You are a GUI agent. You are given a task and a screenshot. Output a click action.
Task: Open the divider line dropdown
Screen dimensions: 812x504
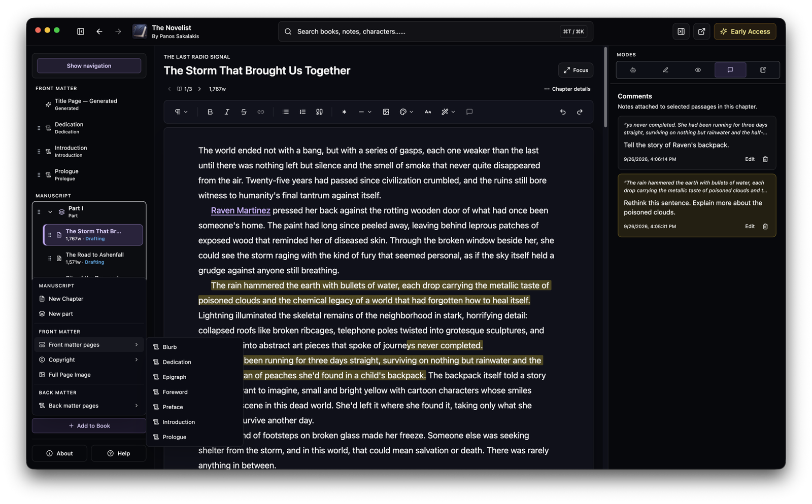click(364, 112)
